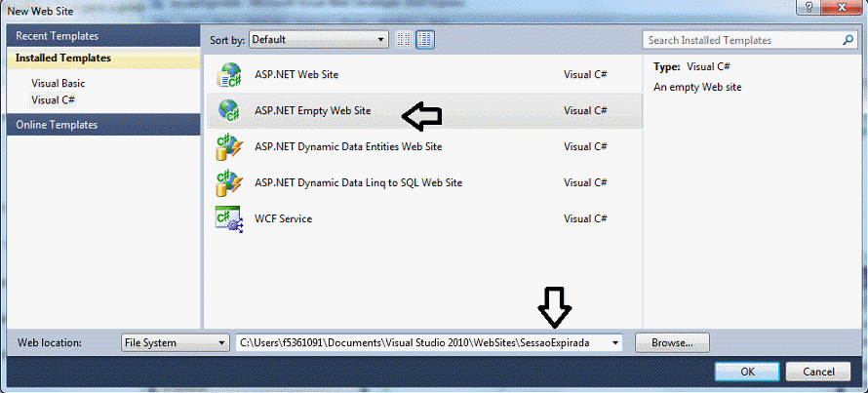This screenshot has height=393, width=868.
Task: Confirm with the OK button
Action: coord(747,372)
